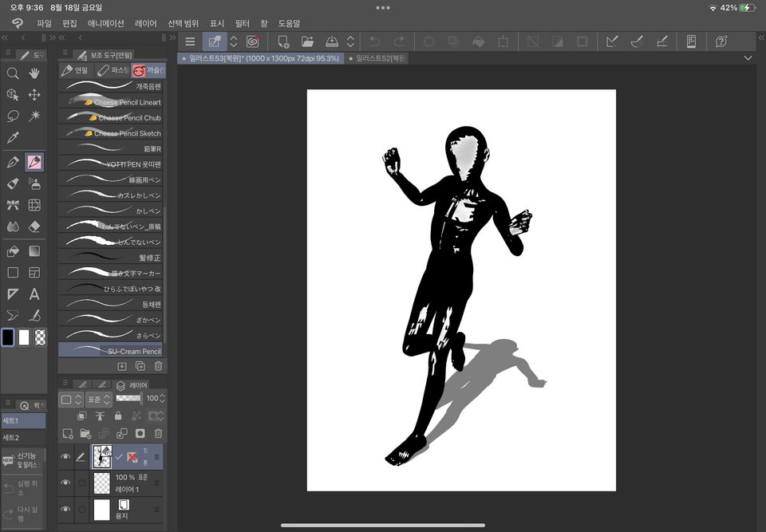Open the 표준 blend mode dropdown
766x532 pixels.
99,399
